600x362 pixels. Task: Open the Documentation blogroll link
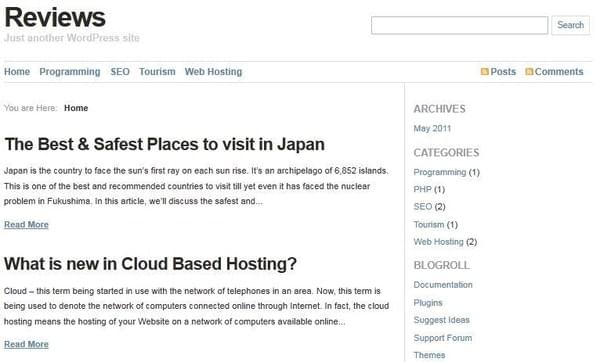pyautogui.click(x=443, y=285)
